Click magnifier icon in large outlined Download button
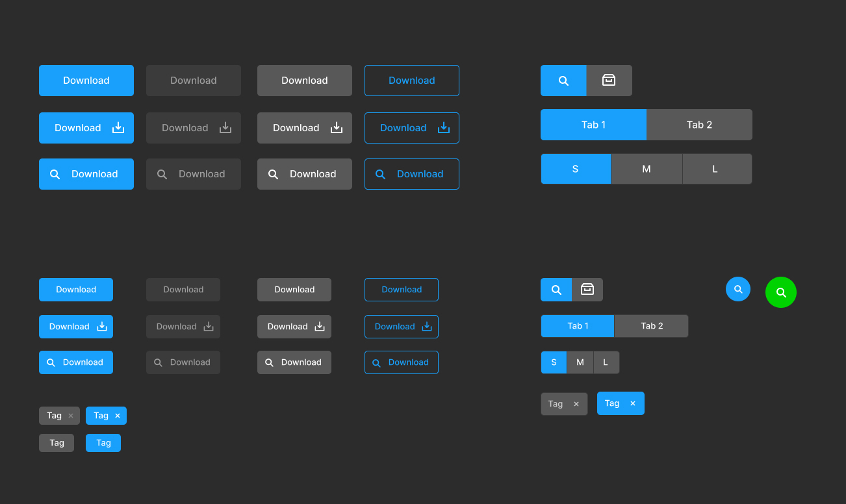This screenshot has height=504, width=846. 381,174
